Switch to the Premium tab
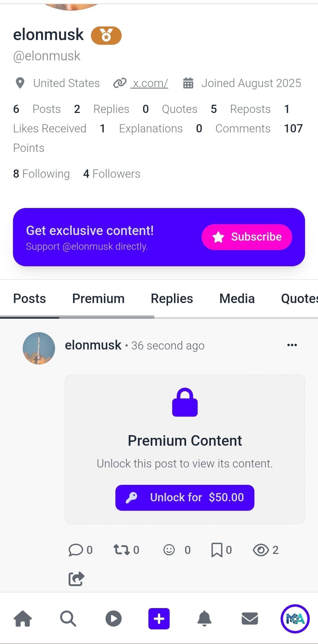 [98, 299]
